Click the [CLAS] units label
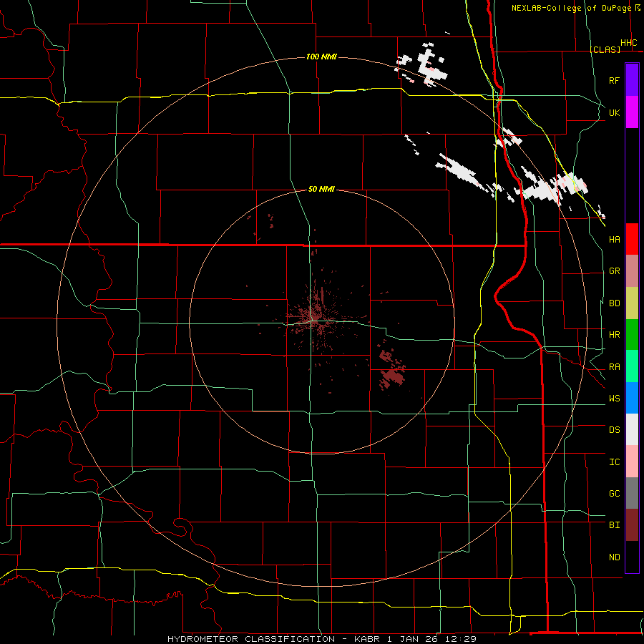 pos(605,49)
